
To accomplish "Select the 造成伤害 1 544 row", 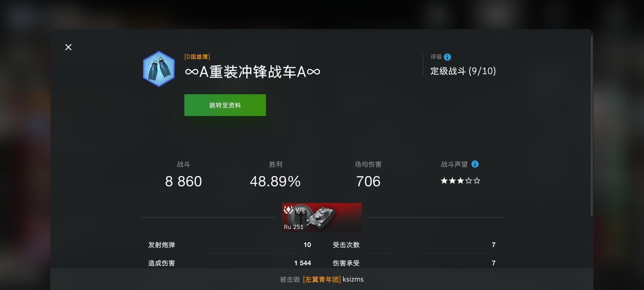I will (x=230, y=263).
